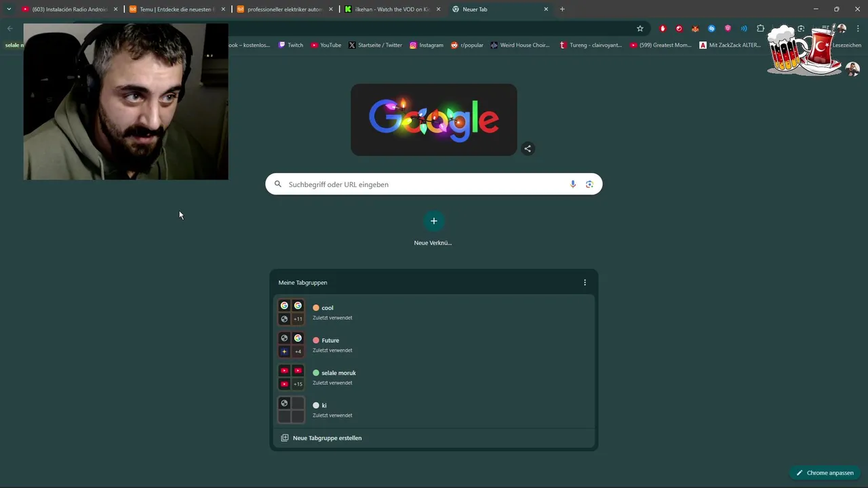Click Zuletzt verwendet under Future
Screen dimensions: 868x488
pos(332,350)
